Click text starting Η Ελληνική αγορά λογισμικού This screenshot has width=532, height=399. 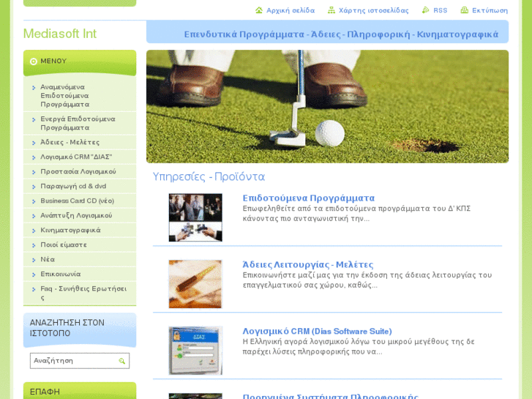pyautogui.click(x=359, y=346)
